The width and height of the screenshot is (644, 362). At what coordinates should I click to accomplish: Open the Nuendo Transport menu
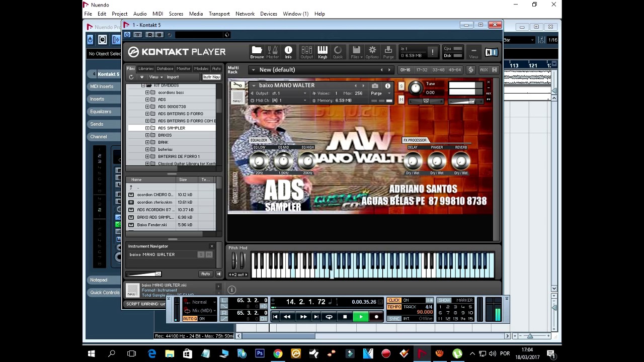point(219,14)
